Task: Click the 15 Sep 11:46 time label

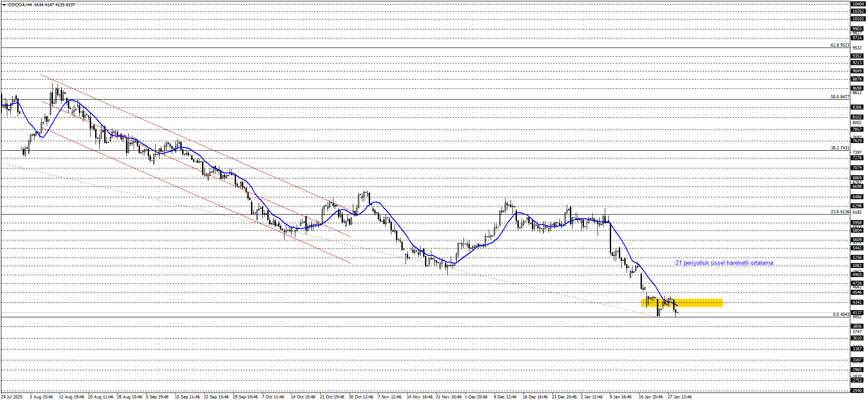Action: click(187, 397)
